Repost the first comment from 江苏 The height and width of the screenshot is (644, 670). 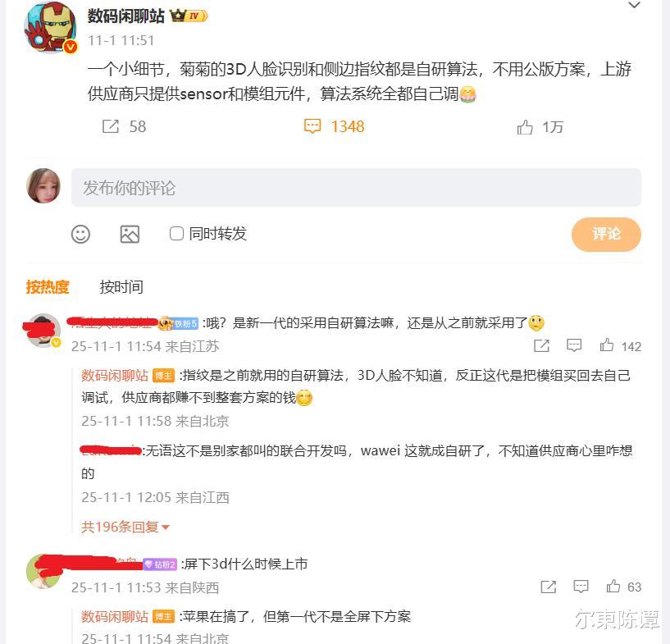(x=541, y=345)
